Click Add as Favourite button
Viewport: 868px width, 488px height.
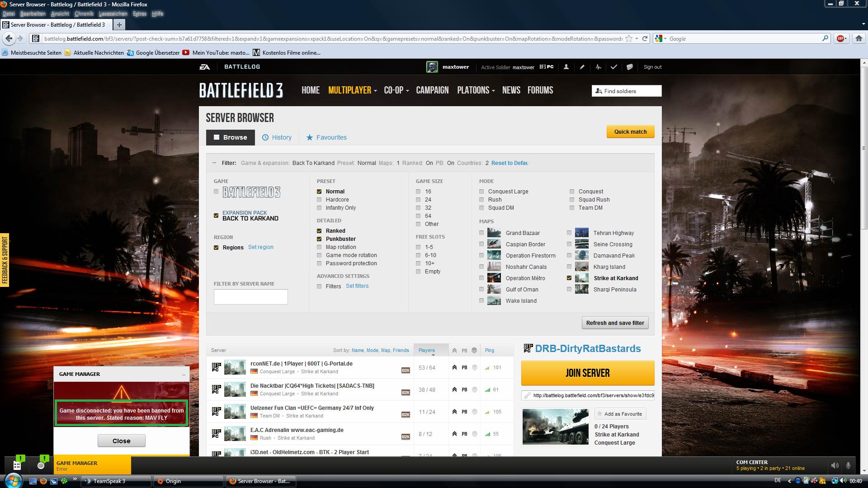tap(620, 414)
